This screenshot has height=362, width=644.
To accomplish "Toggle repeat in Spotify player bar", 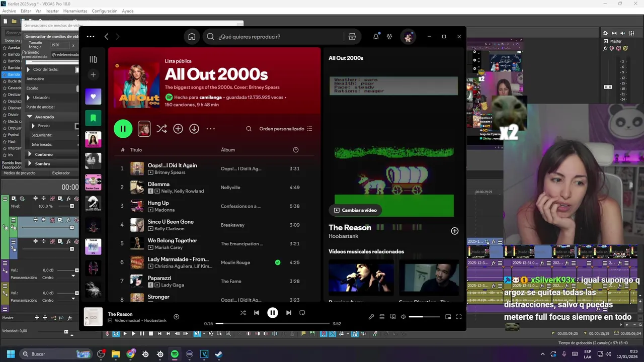I will tap(302, 313).
